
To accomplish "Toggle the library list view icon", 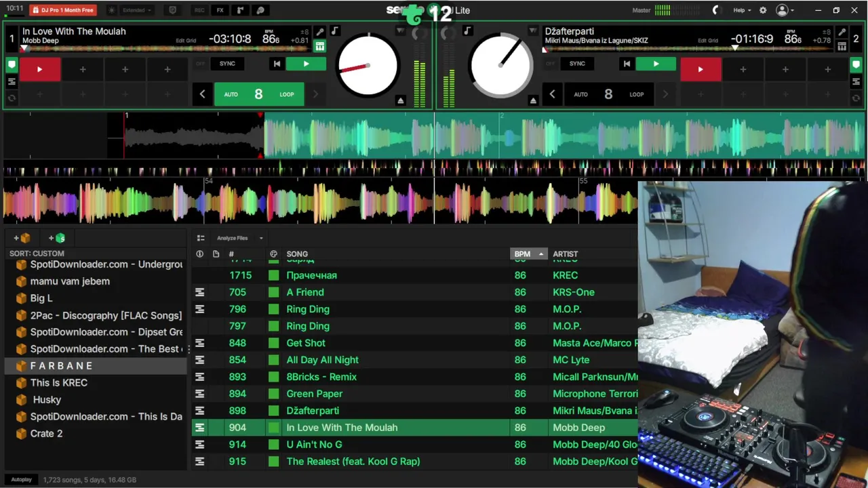I will click(x=200, y=238).
